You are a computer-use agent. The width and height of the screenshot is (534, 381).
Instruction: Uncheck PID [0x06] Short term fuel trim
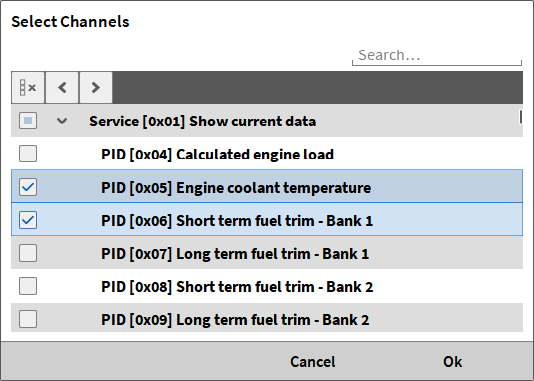[28, 220]
